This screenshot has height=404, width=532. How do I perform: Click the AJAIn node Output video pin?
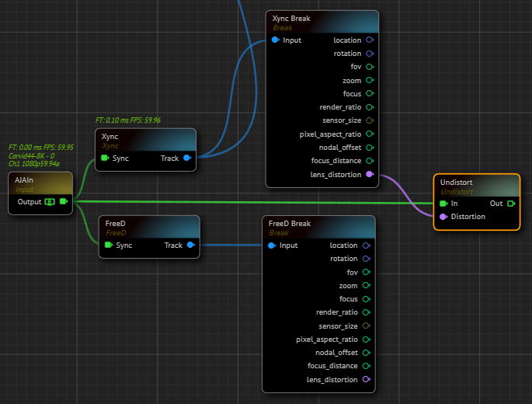tap(64, 202)
